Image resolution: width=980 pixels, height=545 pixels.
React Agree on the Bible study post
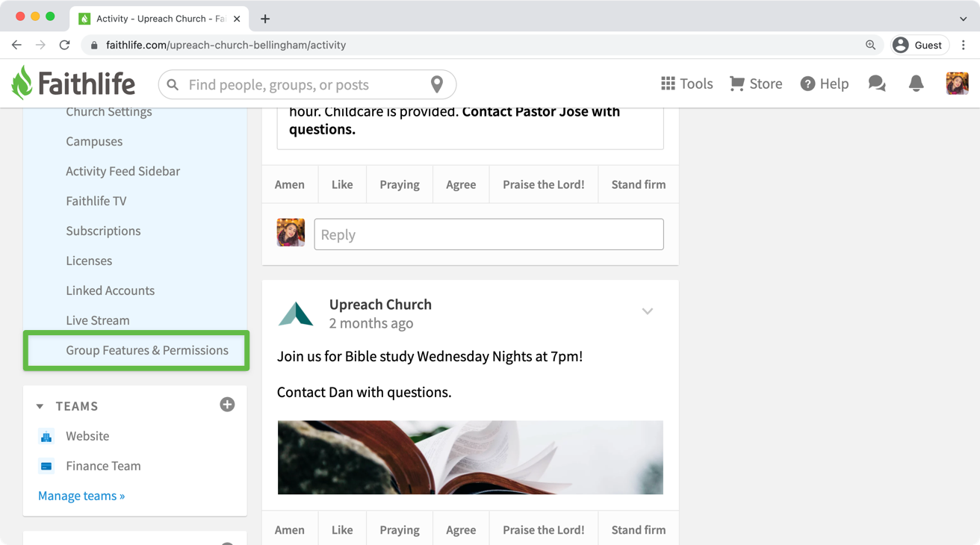coord(461,529)
